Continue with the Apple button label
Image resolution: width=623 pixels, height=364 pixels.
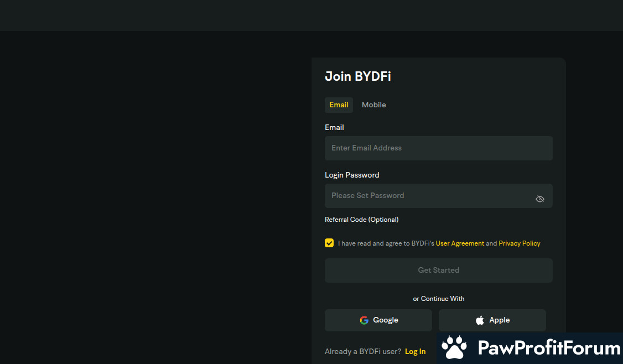click(499, 320)
